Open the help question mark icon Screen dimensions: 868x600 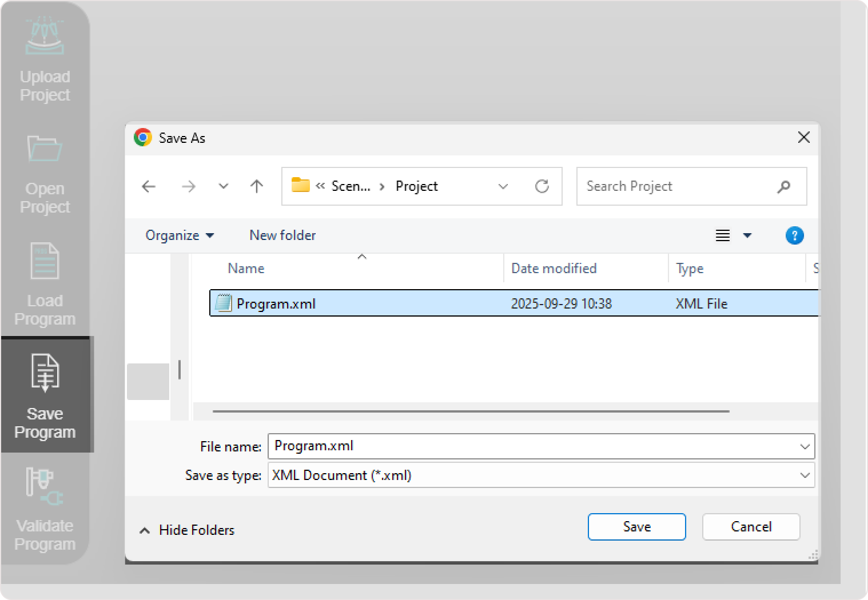click(794, 235)
